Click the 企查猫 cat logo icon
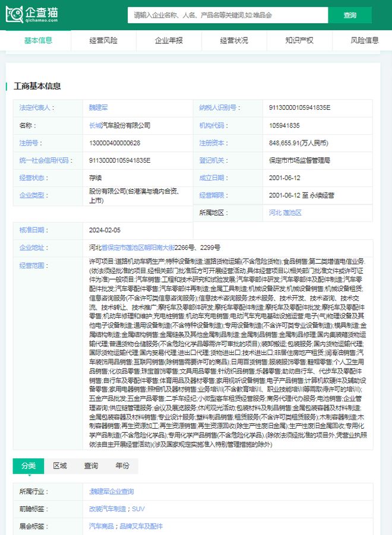This screenshot has height=535, width=392. [14, 14]
